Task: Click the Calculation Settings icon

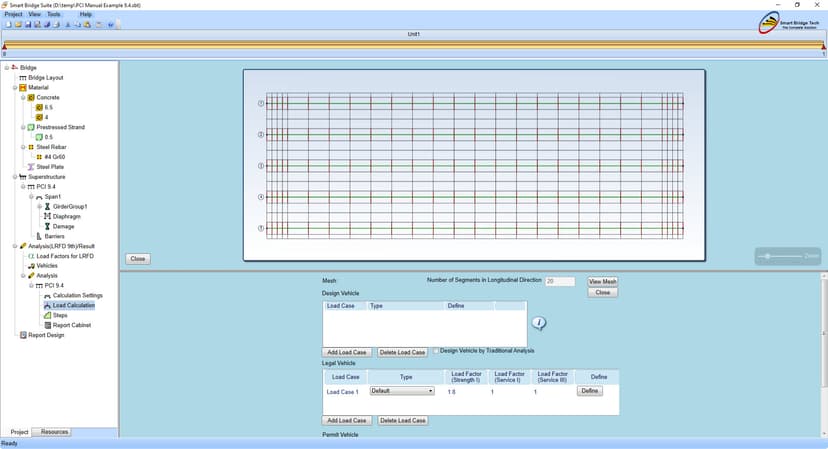Action: coord(48,296)
